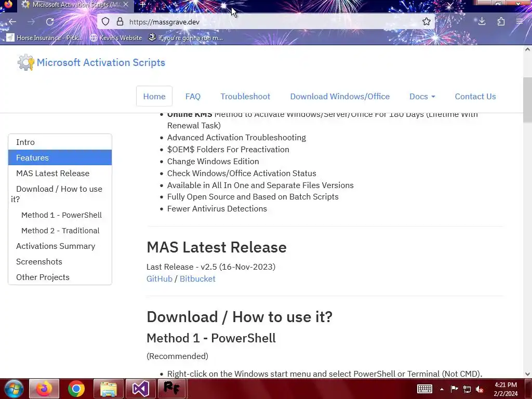Viewport: 532px width, 399px height.
Task: Click the 'MAS Latest Release' heading
Action: [217, 247]
